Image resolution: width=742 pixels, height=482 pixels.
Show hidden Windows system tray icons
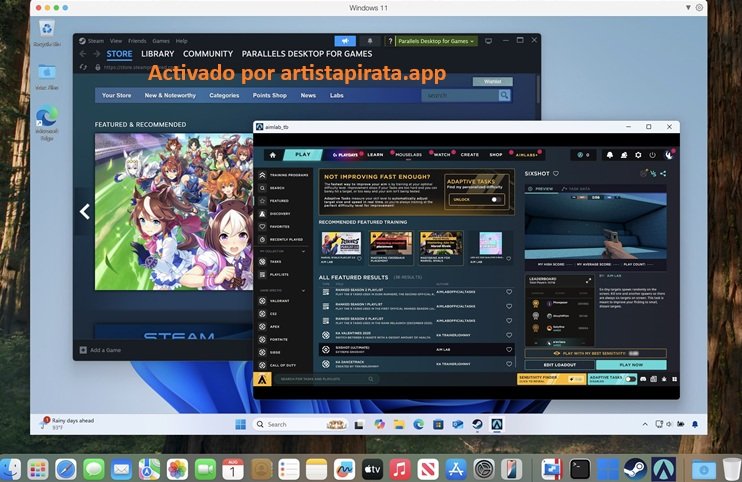(645, 424)
